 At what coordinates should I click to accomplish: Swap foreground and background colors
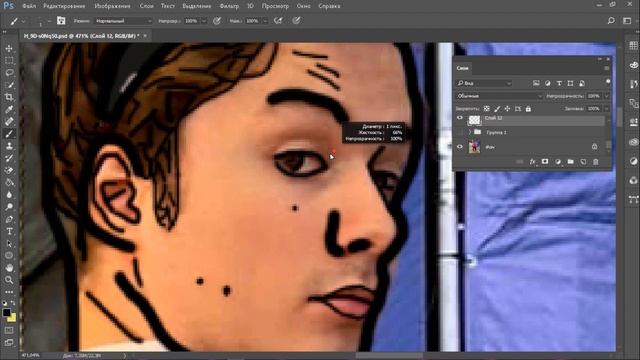tap(13, 303)
